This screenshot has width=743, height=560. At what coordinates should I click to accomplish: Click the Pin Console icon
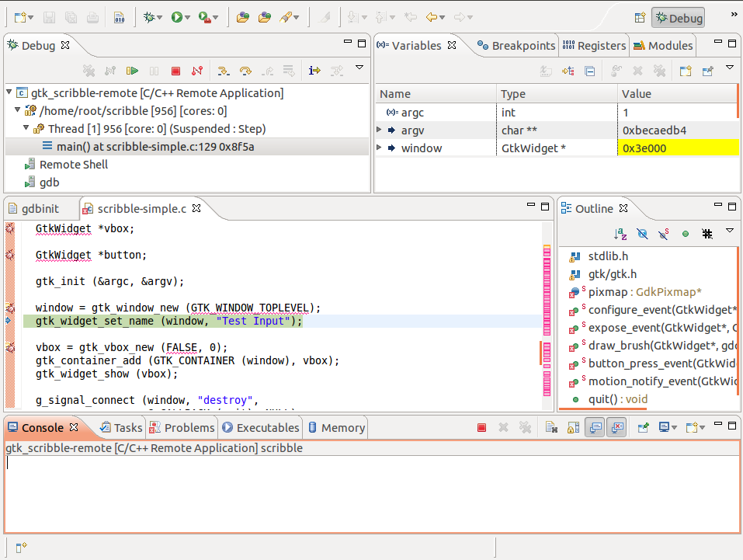coord(643,428)
